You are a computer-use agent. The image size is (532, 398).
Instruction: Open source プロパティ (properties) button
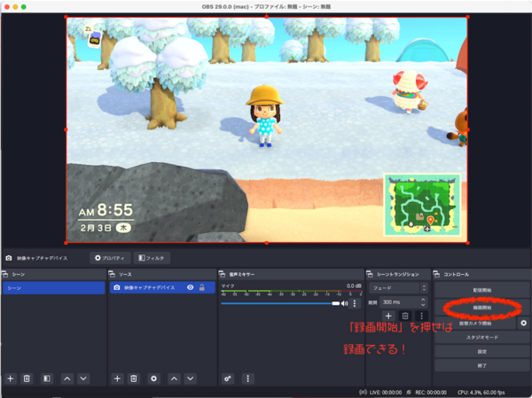[x=110, y=258]
